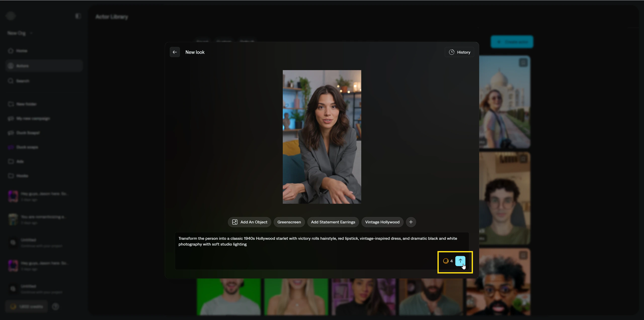Screen dimensions: 644x320
Task: Go back using the arrow beside New look
Action: (175, 52)
